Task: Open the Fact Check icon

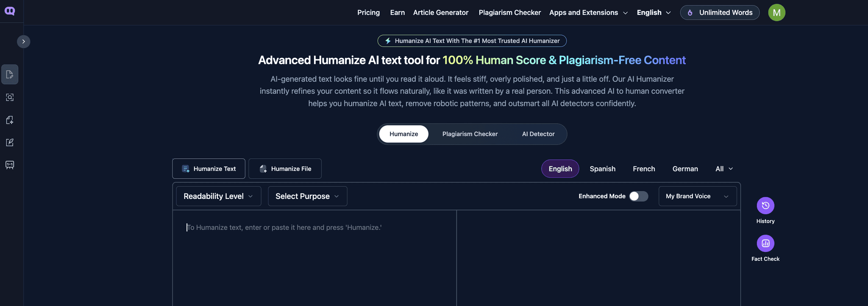Action: [765, 243]
